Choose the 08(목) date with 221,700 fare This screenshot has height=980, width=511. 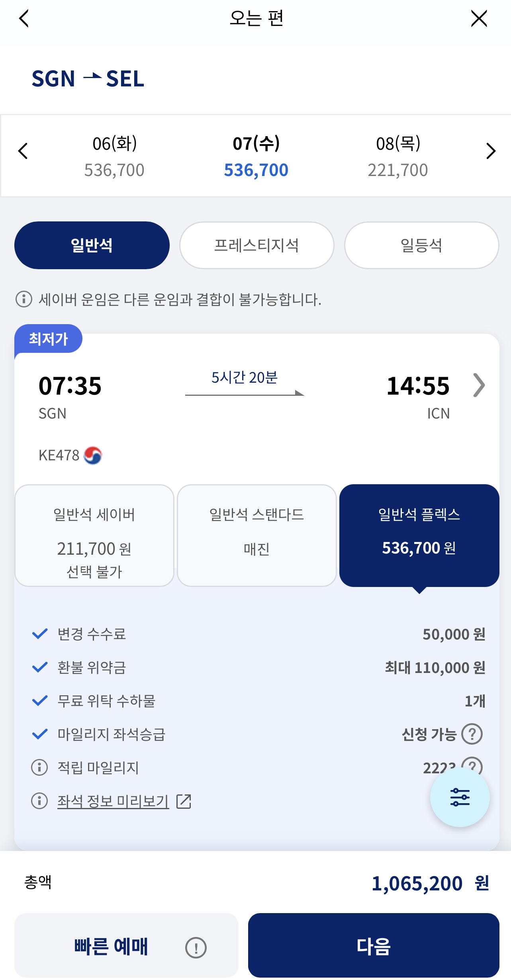pos(397,156)
